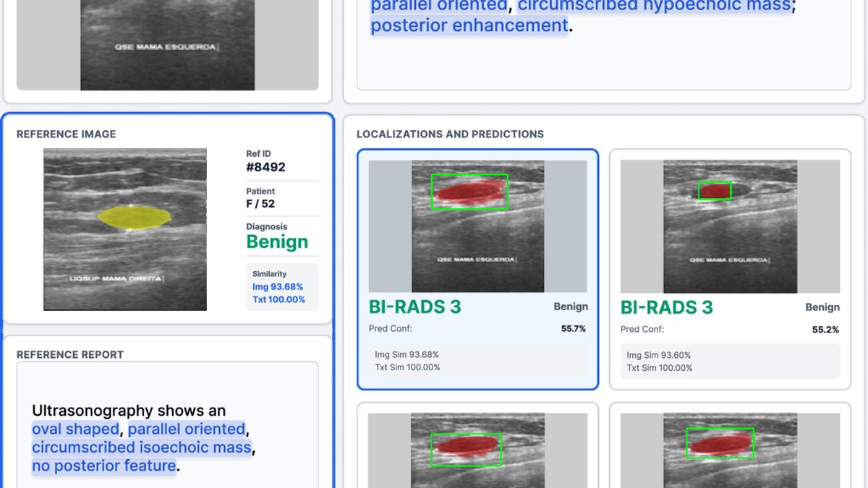Select the prediction card with 55.2% confidence
This screenshot has height=488, width=868.
click(730, 270)
